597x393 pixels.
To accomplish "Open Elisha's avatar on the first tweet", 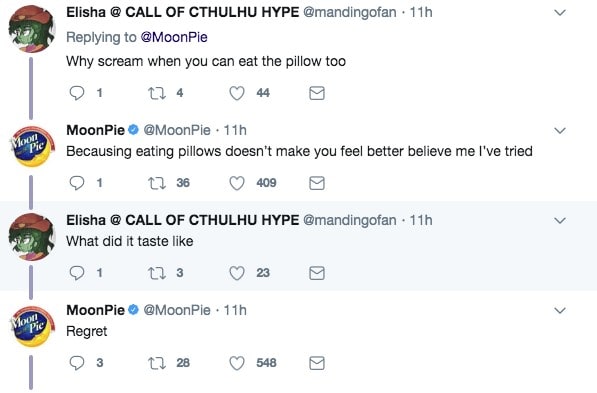I will pos(32,29).
